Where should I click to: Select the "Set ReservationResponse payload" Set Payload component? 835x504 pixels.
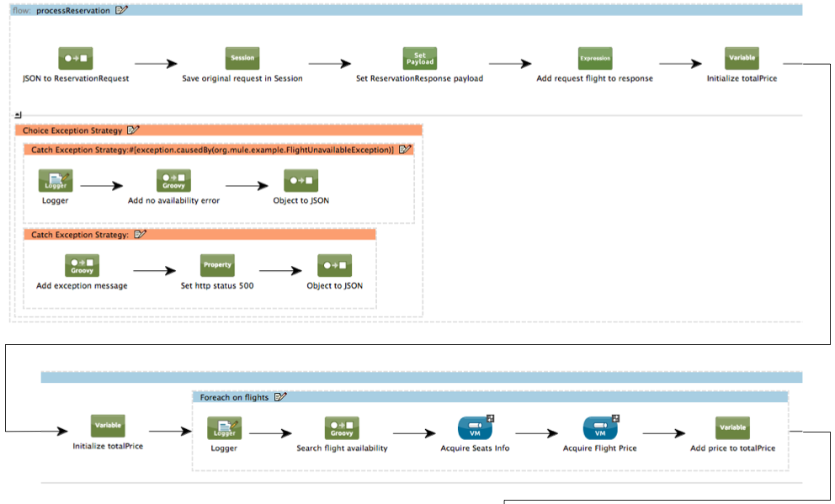click(419, 58)
